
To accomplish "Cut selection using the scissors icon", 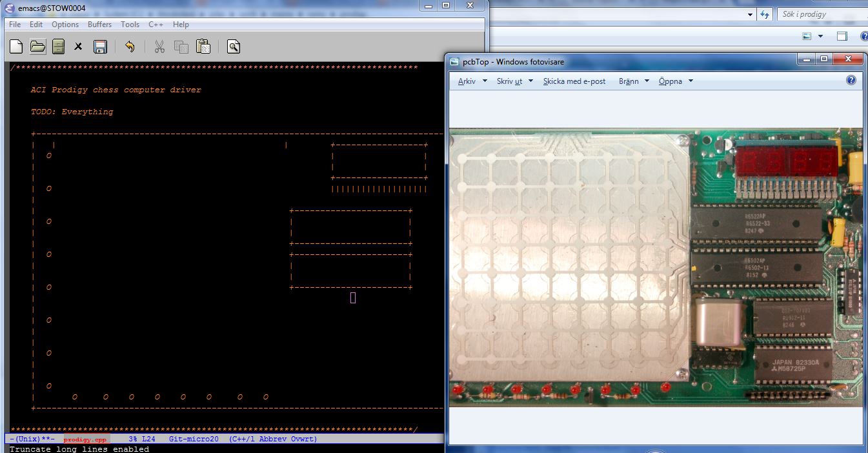I will coord(159,46).
